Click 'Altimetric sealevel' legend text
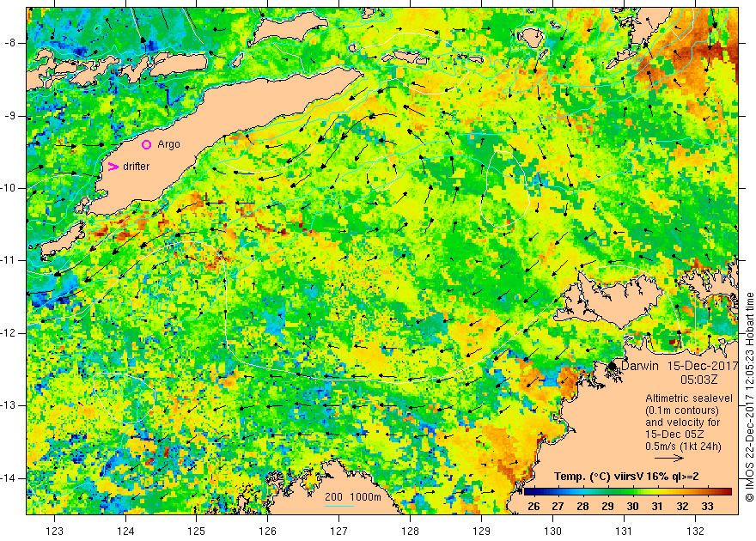 pyautogui.click(x=689, y=398)
